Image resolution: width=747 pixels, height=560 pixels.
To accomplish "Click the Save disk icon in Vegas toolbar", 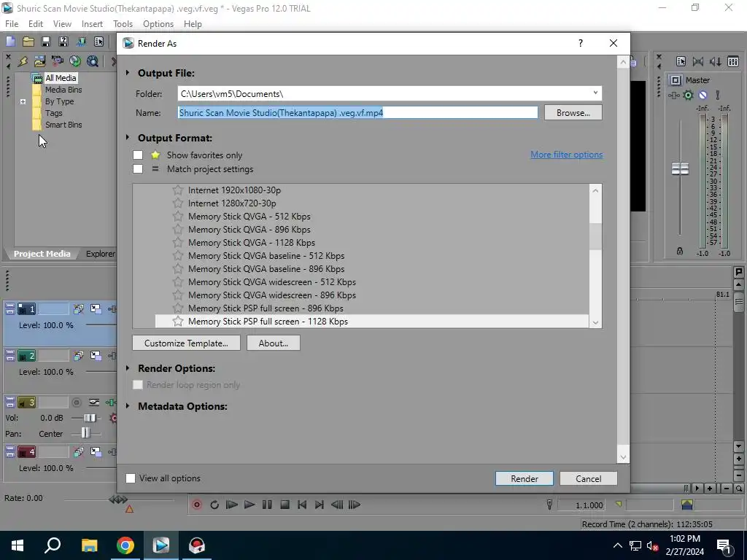I will point(46,42).
